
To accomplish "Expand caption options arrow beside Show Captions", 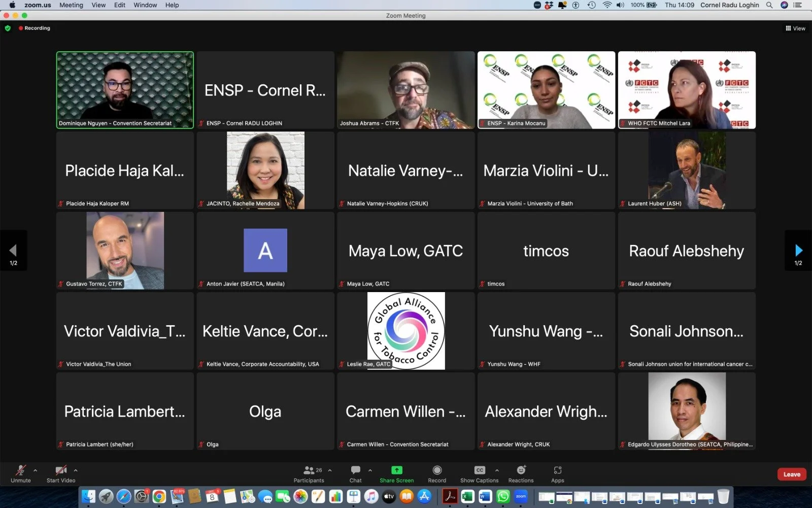I will tap(497, 470).
